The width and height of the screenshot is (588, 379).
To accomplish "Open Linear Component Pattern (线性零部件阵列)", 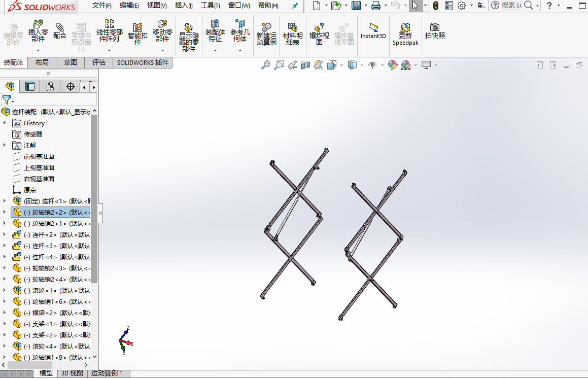I will pyautogui.click(x=110, y=31).
